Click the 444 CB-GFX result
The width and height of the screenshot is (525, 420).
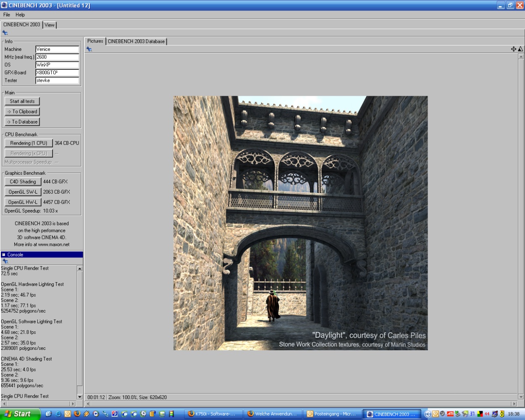pyautogui.click(x=55, y=182)
